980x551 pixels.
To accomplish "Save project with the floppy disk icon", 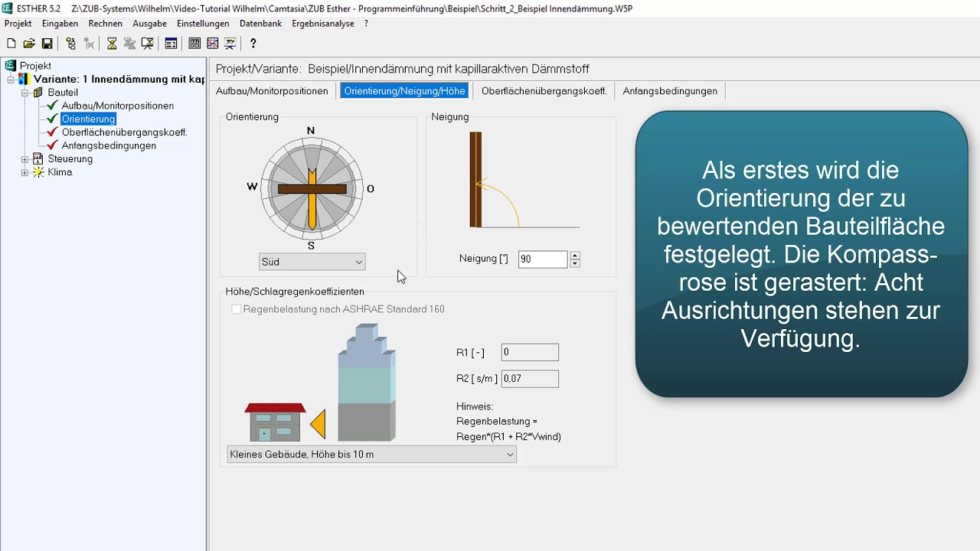I will [47, 44].
